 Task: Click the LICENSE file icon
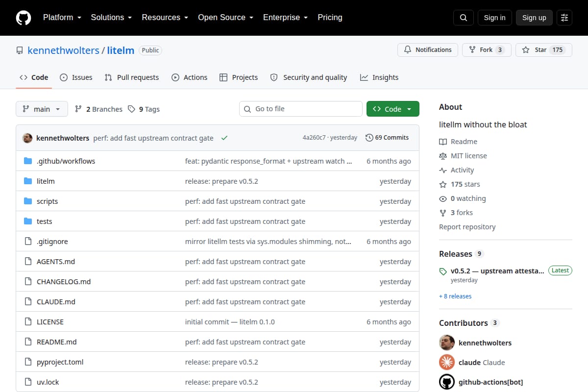click(x=28, y=322)
